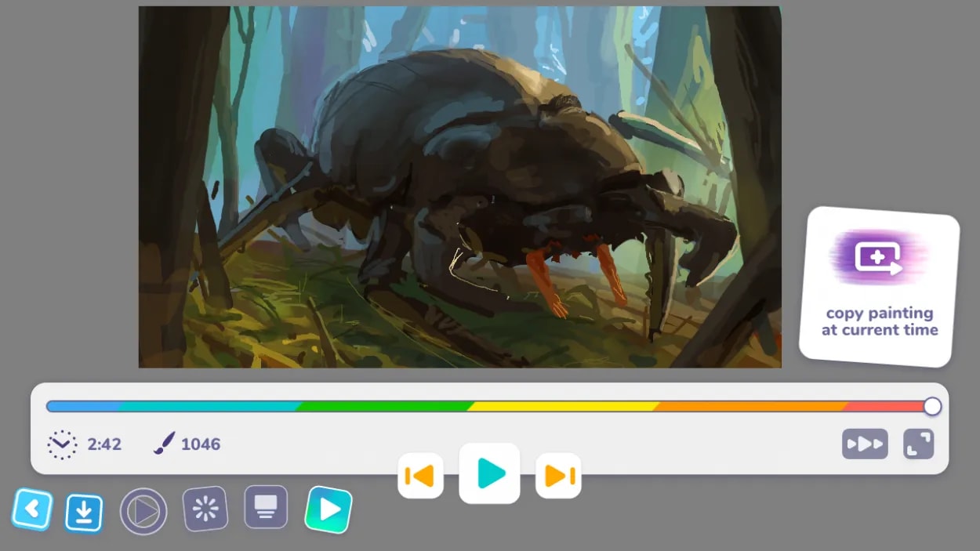Jump to the yellow timeline segment
Viewport: 980px width, 551px height.
[x=563, y=406]
